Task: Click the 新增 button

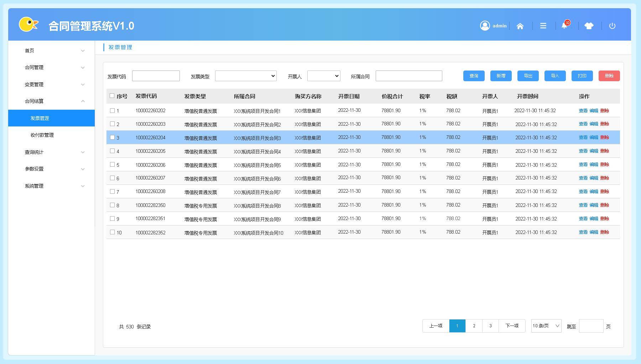Action: 501,76
